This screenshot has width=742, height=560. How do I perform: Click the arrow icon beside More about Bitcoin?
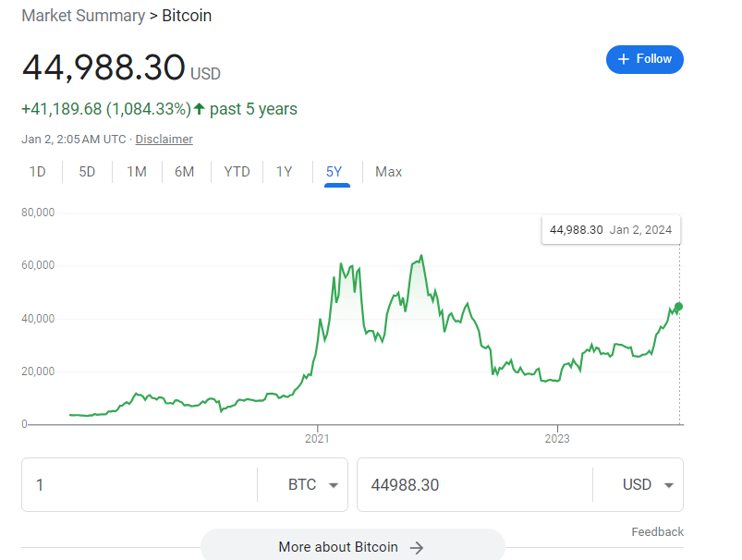(417, 548)
